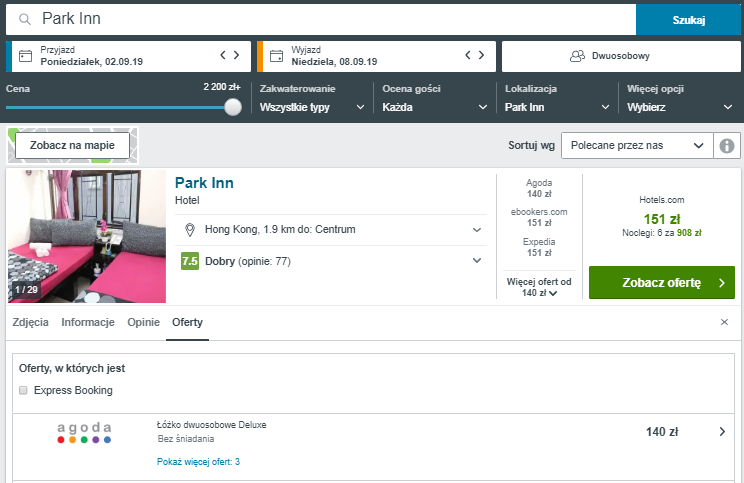The height and width of the screenshot is (483, 744).
Task: Click the guests icon beside Dwuosobowy
Action: (577, 56)
